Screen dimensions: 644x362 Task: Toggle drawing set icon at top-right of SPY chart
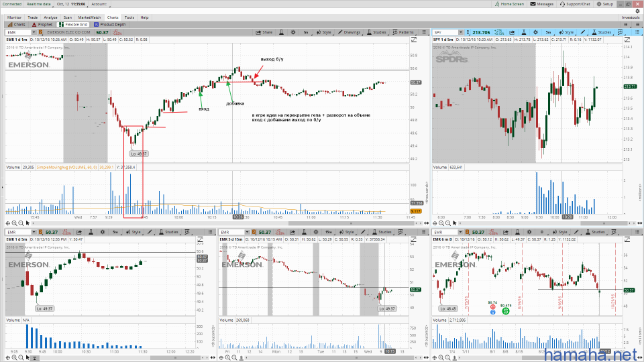click(x=627, y=40)
